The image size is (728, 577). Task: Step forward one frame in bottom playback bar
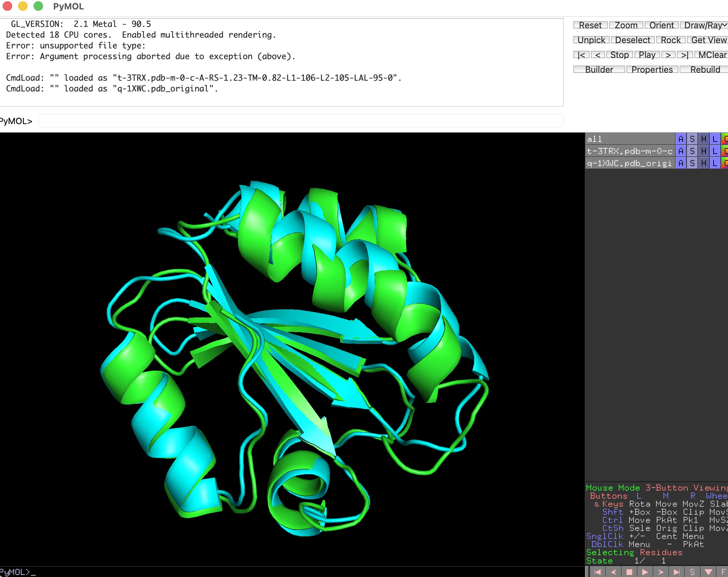coord(661,572)
